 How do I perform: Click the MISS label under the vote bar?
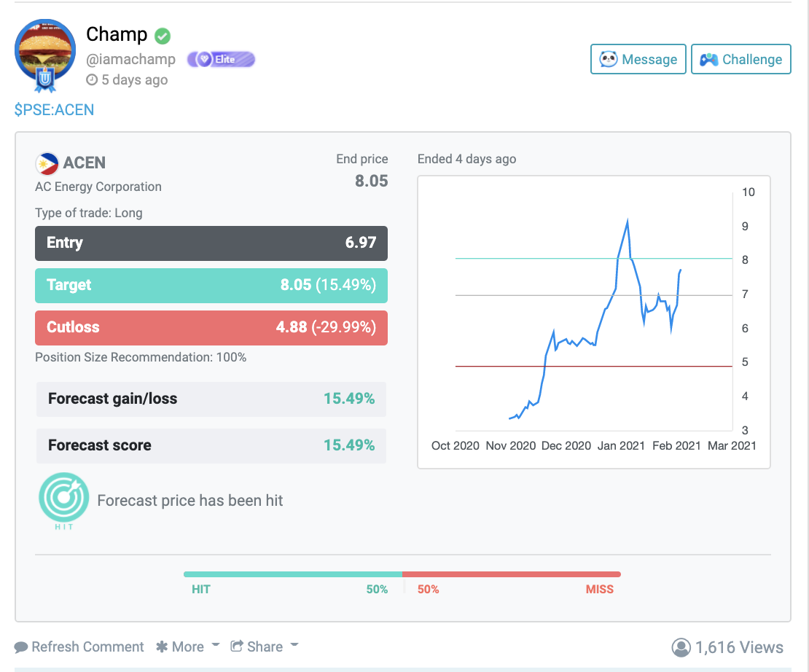click(600, 590)
